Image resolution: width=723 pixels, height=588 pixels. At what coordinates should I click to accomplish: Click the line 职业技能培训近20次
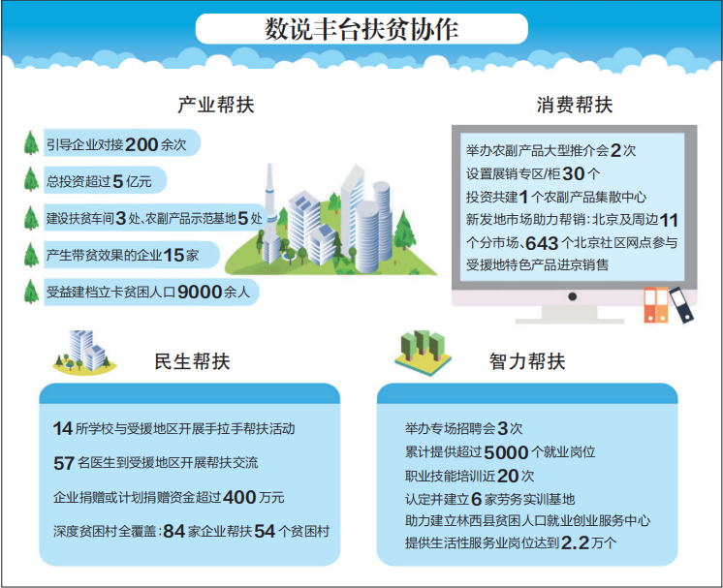click(x=469, y=476)
